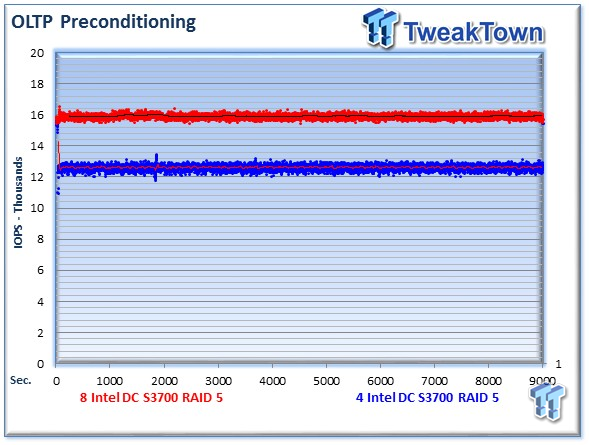Screen dimensions: 589x445
Task: Click the y-axis value 18
Action: (37, 84)
